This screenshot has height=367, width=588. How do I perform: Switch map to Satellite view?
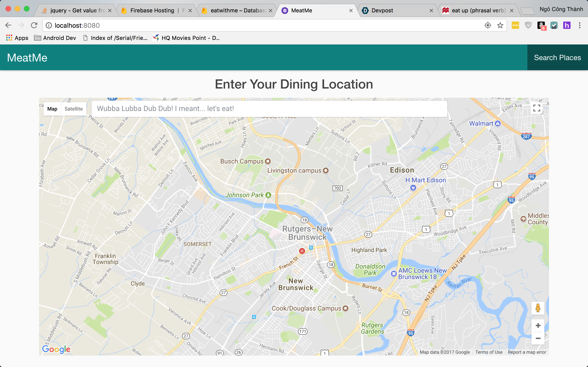coord(74,109)
